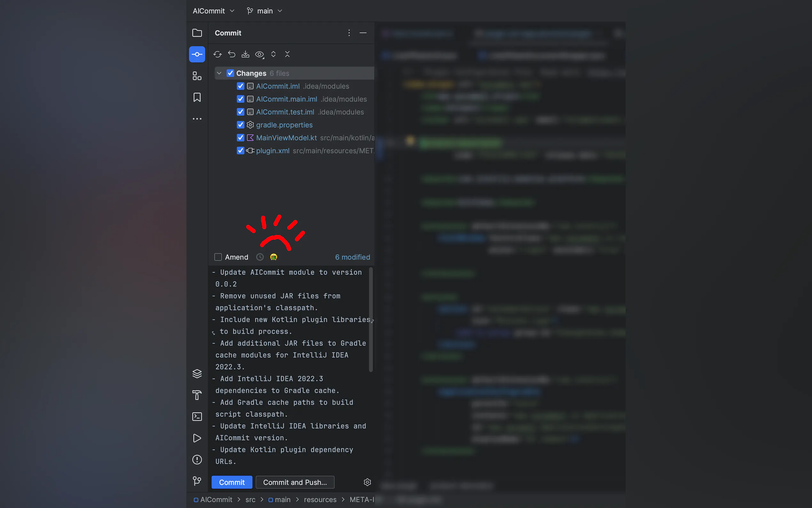Screen dimensions: 812x508
Task: Uncheck the gradle.properties file checkbox
Action: coord(240,125)
